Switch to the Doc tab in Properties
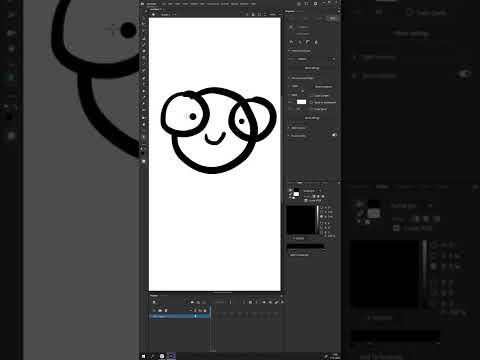480x360 pixels. click(x=333, y=18)
